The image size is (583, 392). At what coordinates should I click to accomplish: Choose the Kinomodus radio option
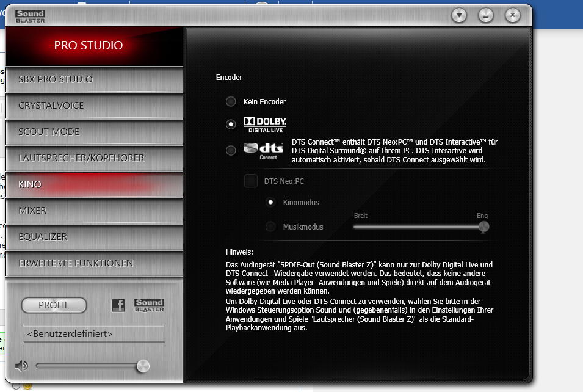[x=270, y=202]
